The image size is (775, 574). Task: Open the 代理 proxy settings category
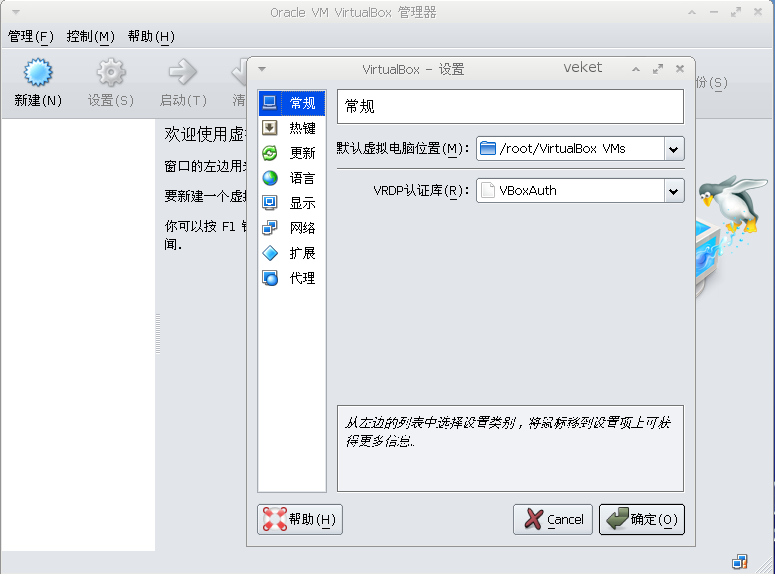click(292, 278)
